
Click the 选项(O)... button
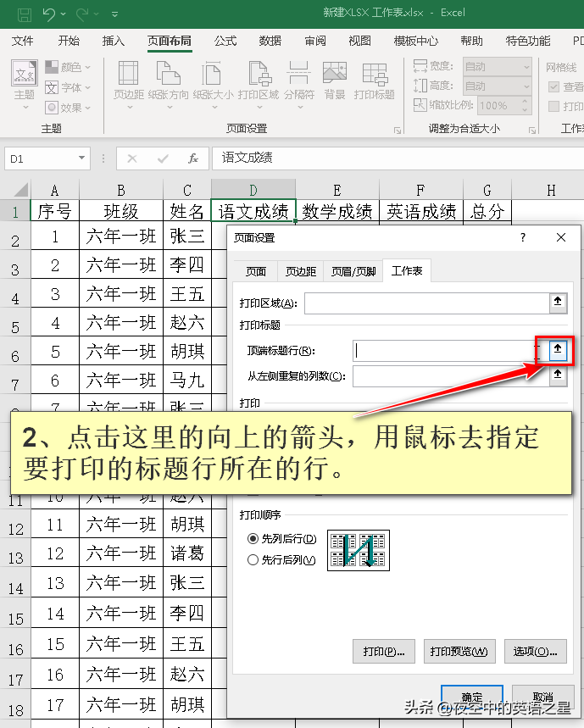click(536, 652)
